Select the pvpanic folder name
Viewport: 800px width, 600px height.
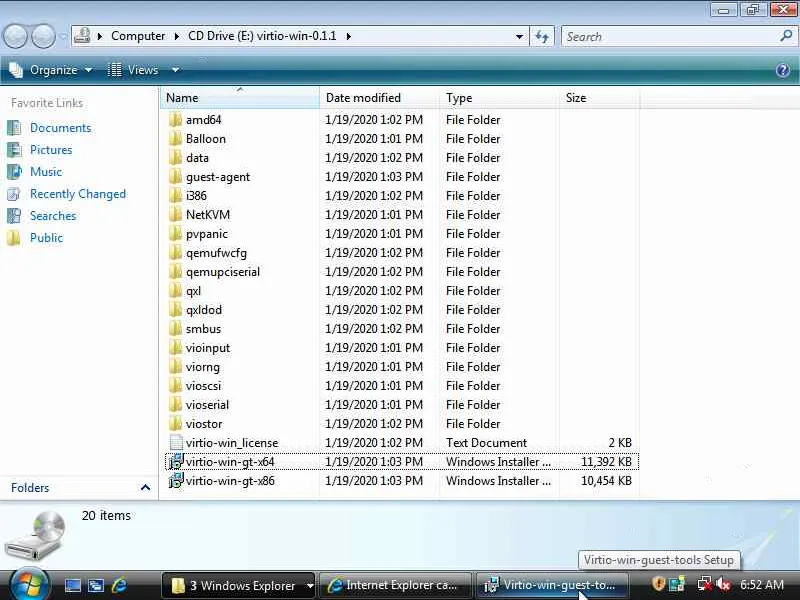pos(207,234)
